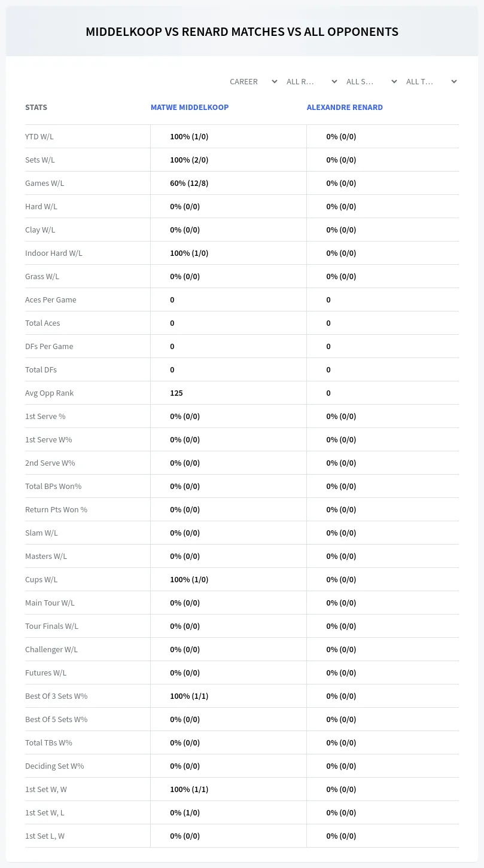484x868 pixels.
Task: Click the Cups W/L row label
Action: point(41,579)
